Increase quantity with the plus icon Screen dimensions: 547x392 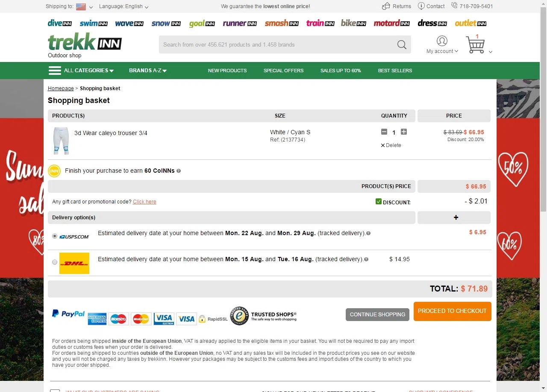click(x=404, y=132)
